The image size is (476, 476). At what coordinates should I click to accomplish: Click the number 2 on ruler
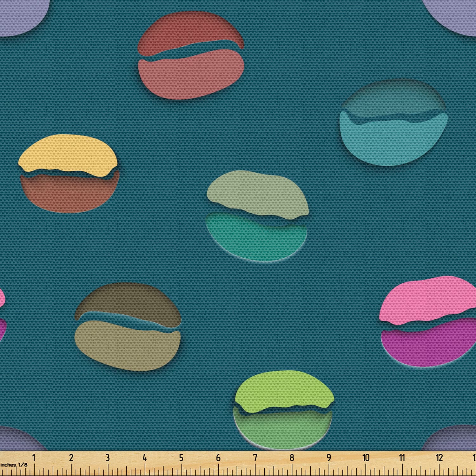[71, 458]
